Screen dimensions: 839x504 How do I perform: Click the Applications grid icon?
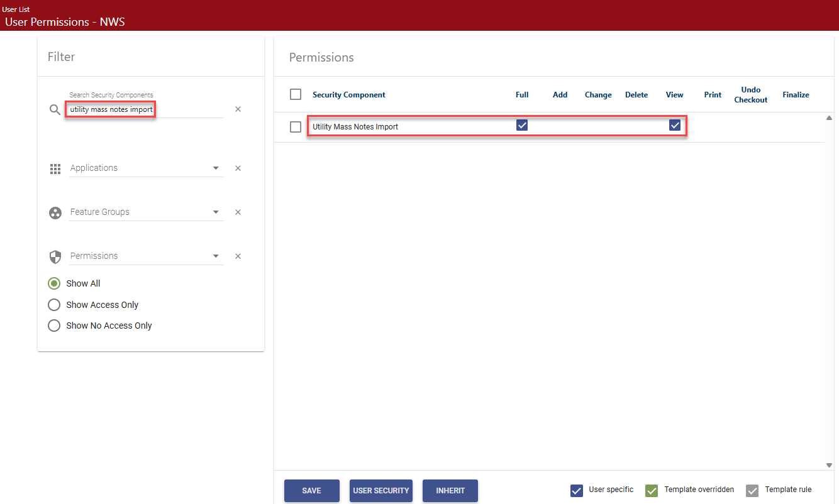(55, 168)
